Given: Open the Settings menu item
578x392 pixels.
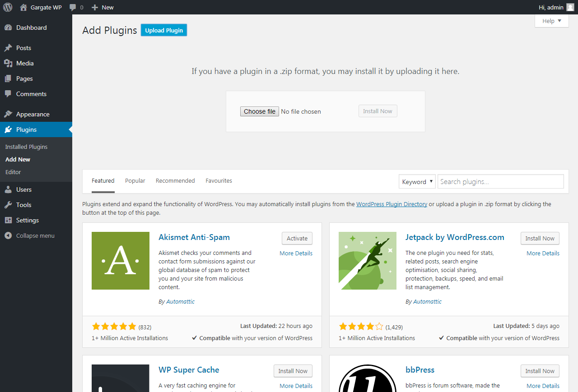Looking at the screenshot, I should [x=36, y=220].
